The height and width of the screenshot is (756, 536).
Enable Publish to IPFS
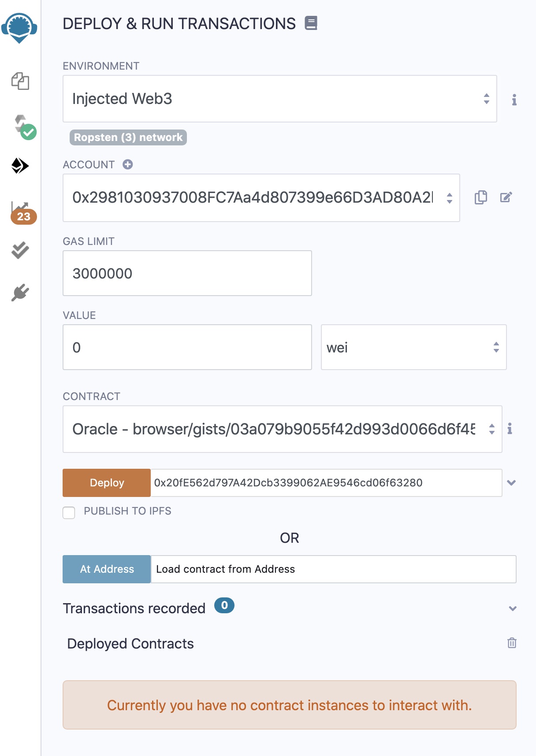click(x=69, y=513)
